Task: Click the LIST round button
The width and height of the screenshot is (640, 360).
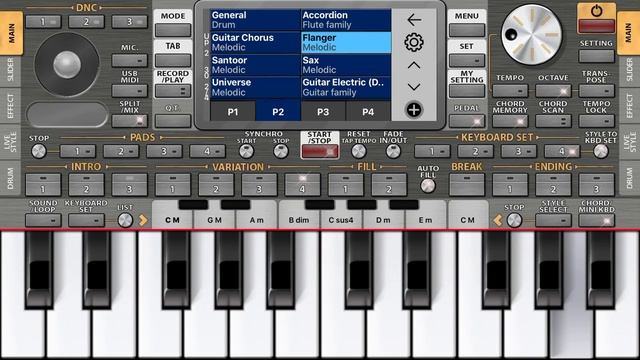Action: click(125, 220)
